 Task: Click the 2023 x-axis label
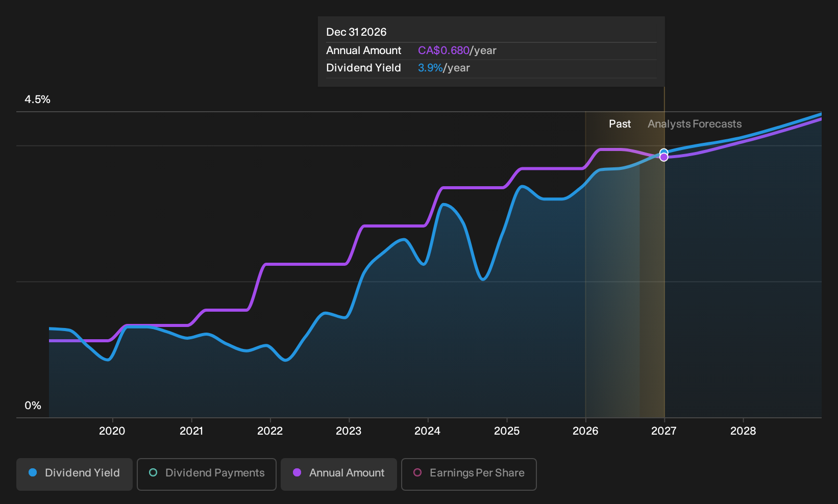(349, 431)
